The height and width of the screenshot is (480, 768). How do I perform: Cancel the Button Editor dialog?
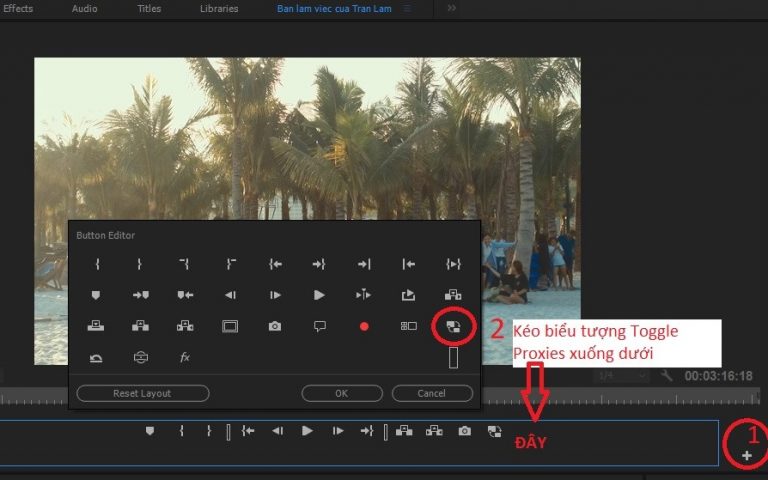[x=432, y=393]
